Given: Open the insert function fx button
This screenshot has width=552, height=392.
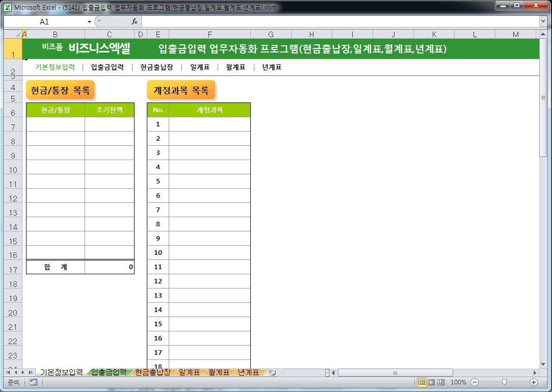Looking at the screenshot, I should coord(135,21).
